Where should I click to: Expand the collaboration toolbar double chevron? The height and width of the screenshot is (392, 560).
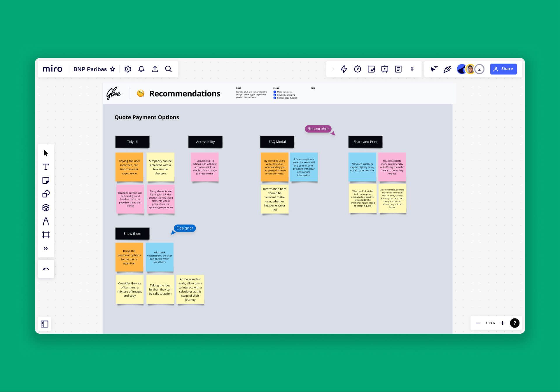(x=412, y=69)
